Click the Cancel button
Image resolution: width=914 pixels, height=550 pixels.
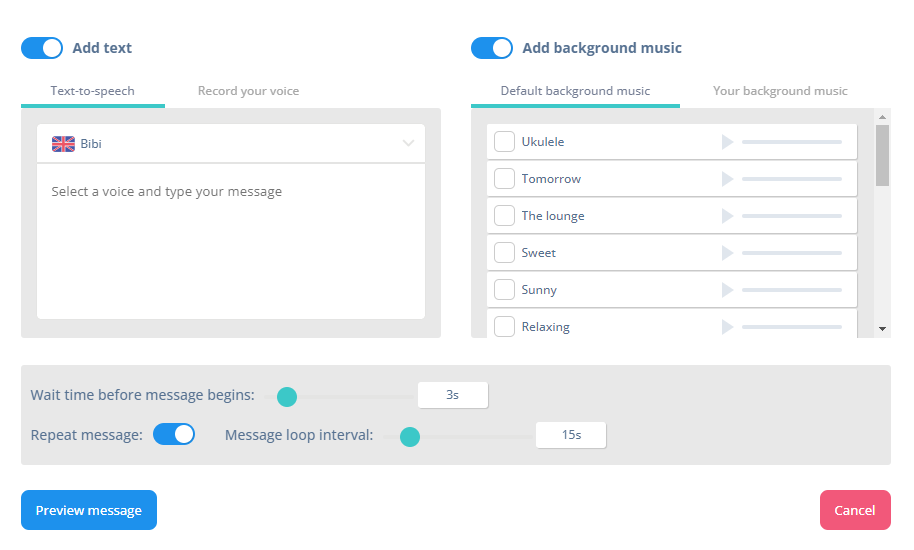(x=855, y=510)
